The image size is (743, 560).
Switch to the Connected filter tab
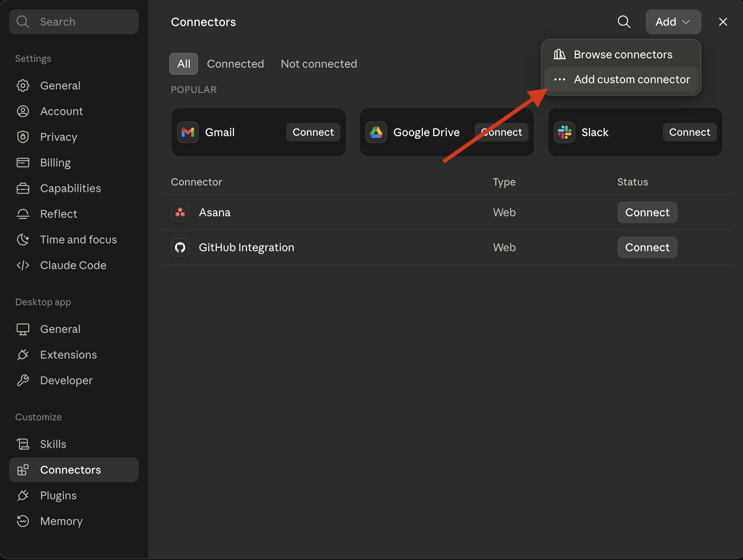click(235, 64)
